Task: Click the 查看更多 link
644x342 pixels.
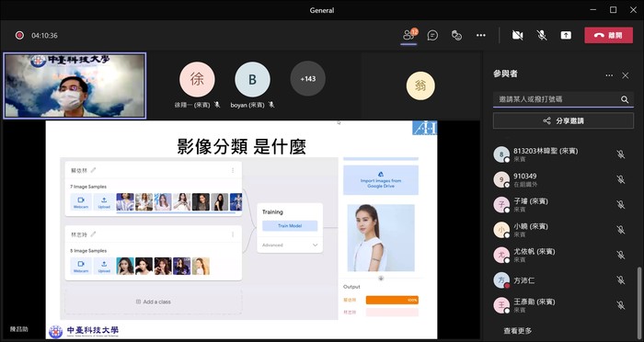Action: [x=517, y=330]
